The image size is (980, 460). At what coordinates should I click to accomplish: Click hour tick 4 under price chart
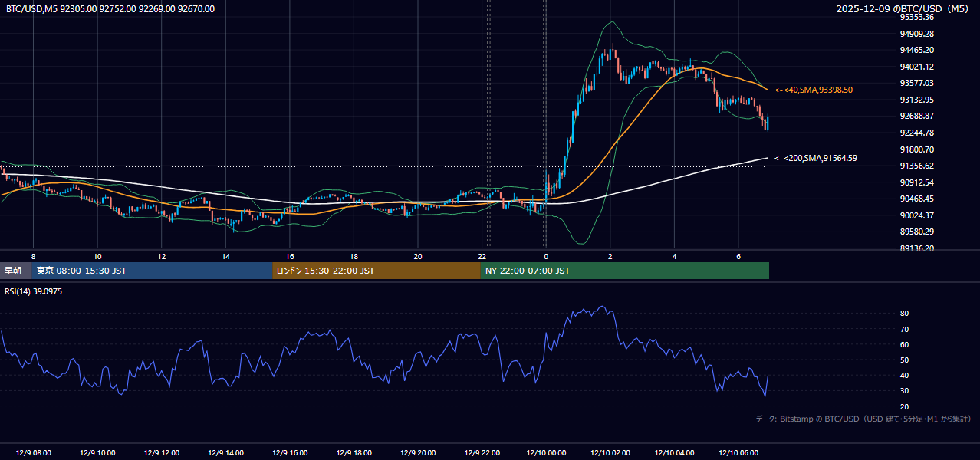coord(674,256)
